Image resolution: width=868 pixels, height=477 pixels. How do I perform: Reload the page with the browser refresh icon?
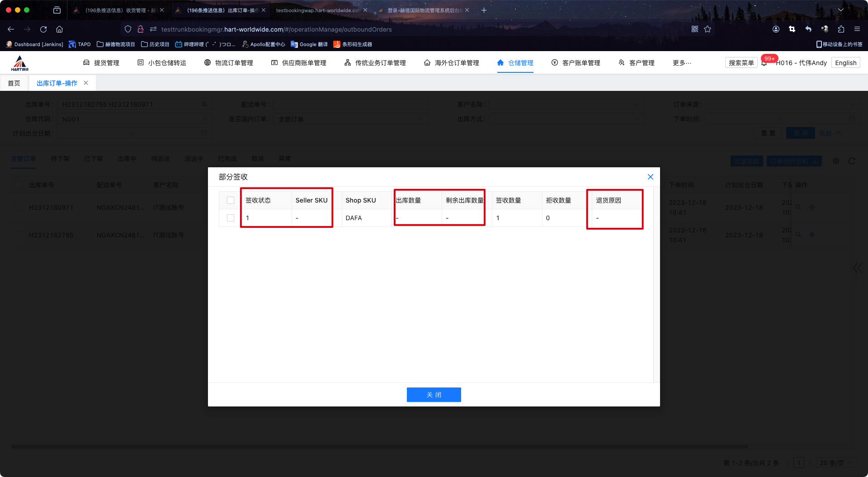point(43,29)
